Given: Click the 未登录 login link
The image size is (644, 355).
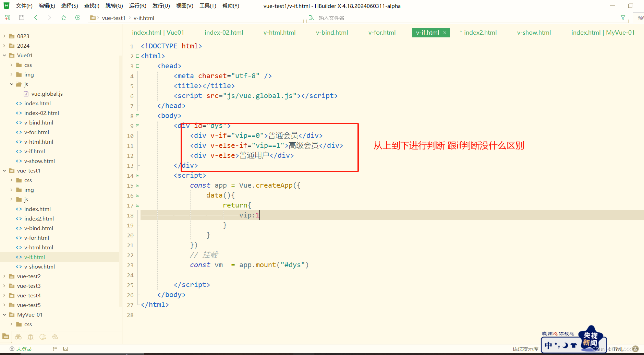Looking at the screenshot, I should 24,349.
